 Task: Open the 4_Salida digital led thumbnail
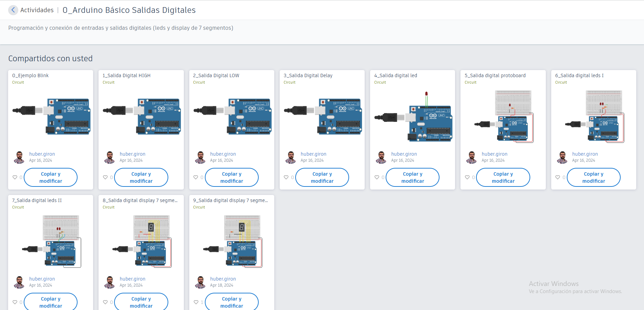pos(413,116)
